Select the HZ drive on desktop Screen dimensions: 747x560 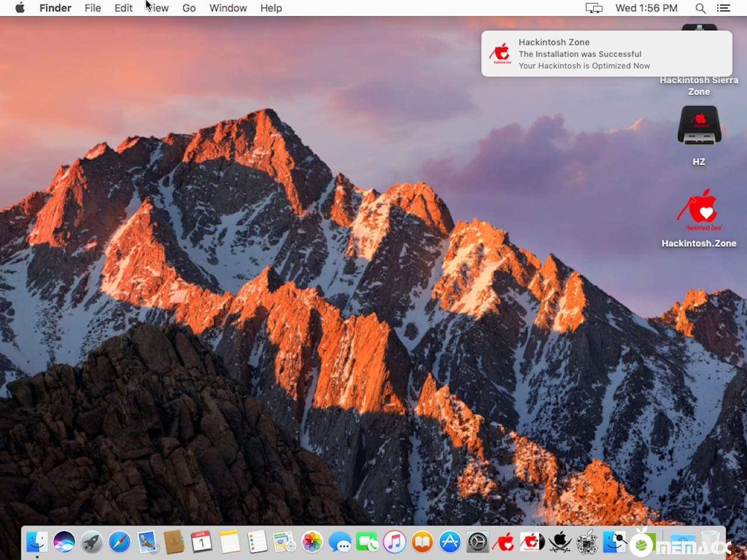tap(699, 125)
